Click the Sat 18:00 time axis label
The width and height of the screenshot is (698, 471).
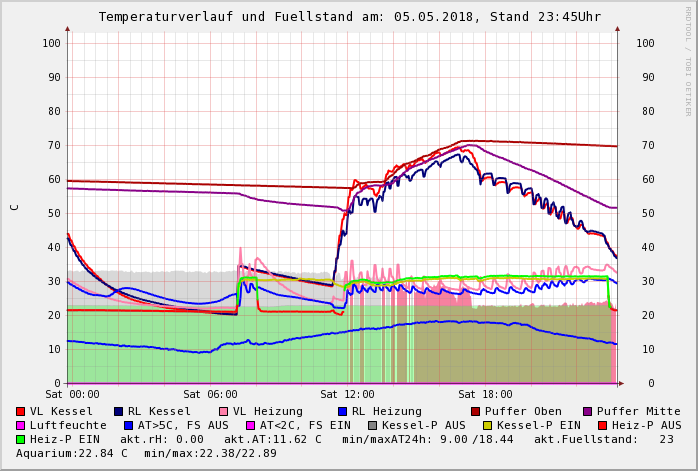click(485, 395)
